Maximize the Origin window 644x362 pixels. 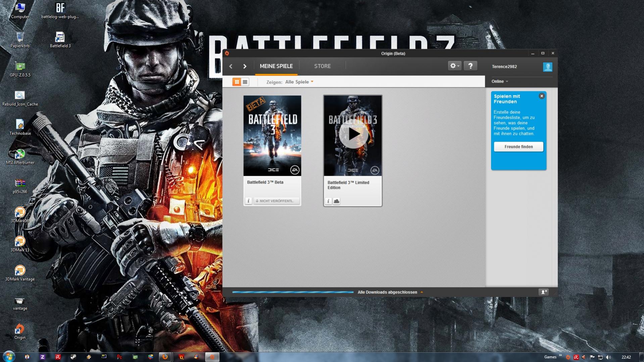tap(543, 53)
